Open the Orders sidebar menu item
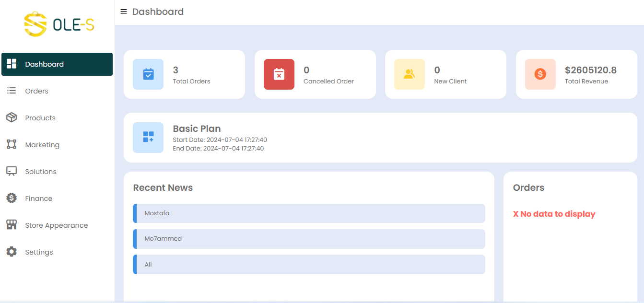644x303 pixels. [37, 91]
